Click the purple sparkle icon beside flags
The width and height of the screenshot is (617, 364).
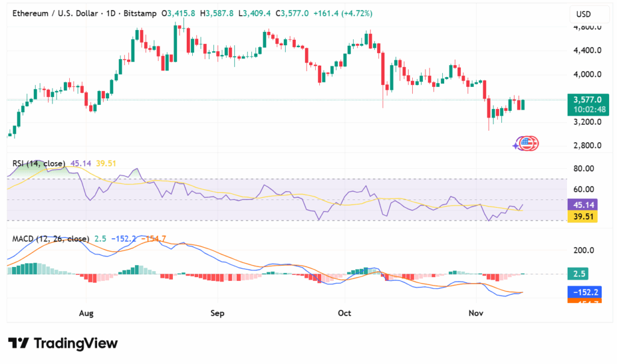click(x=516, y=145)
